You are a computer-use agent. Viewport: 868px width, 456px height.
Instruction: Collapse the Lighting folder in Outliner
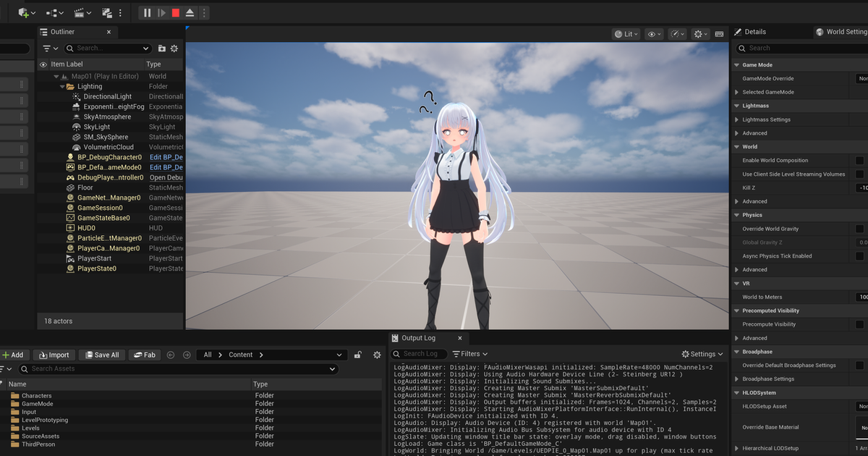62,86
